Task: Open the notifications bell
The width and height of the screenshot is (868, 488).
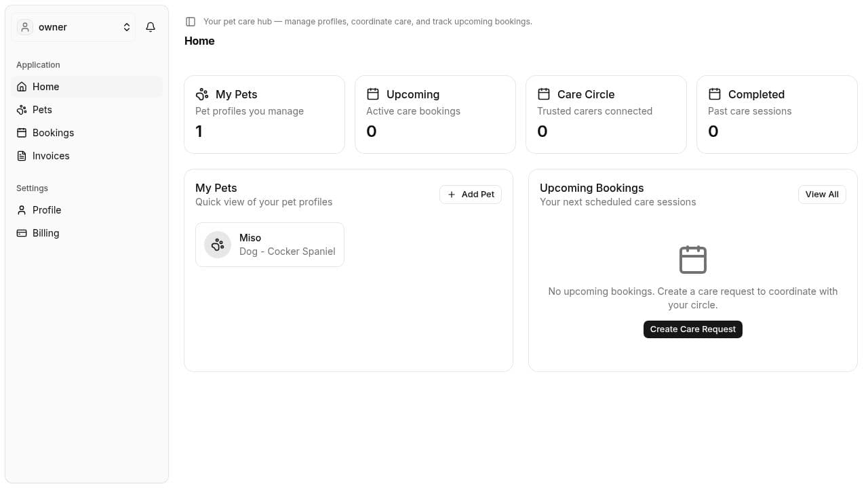Action: pyautogui.click(x=151, y=27)
